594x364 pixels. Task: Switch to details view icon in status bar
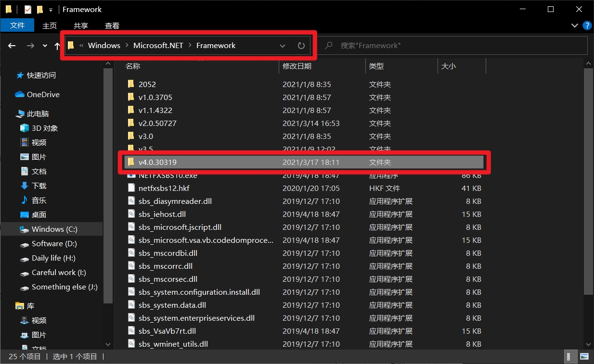[572, 357]
